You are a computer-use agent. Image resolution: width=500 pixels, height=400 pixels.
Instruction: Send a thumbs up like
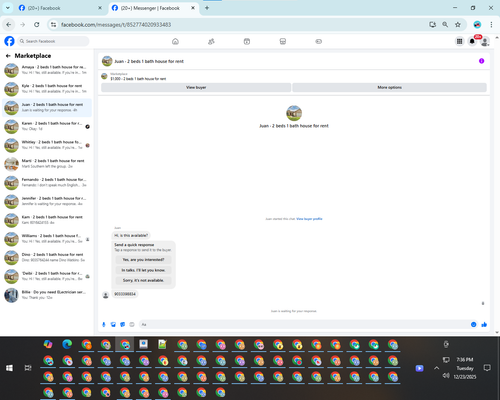point(484,324)
